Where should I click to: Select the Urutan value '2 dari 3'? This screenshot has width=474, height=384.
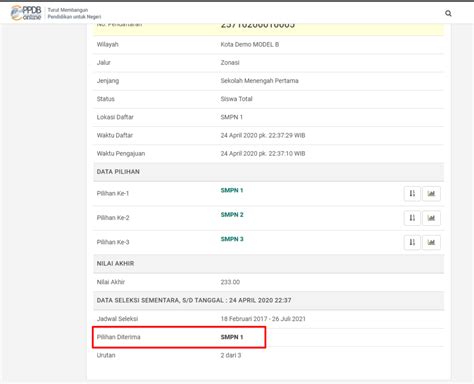[x=231, y=355]
